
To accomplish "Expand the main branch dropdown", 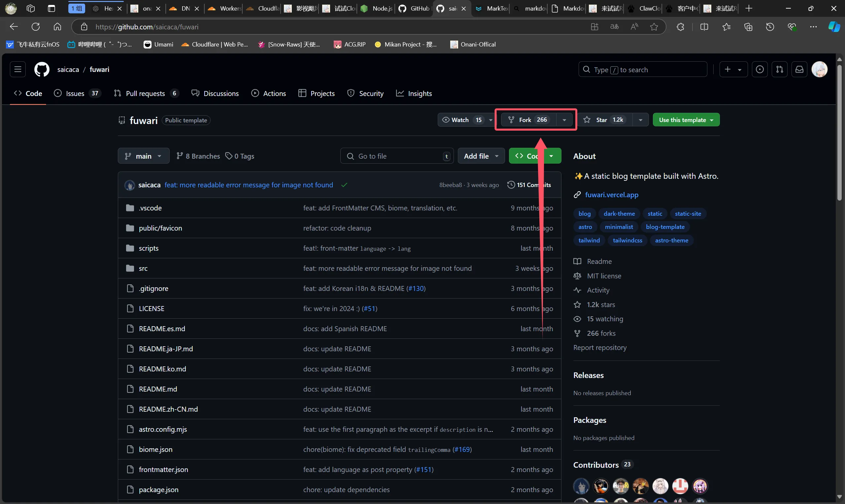I will tap(143, 156).
